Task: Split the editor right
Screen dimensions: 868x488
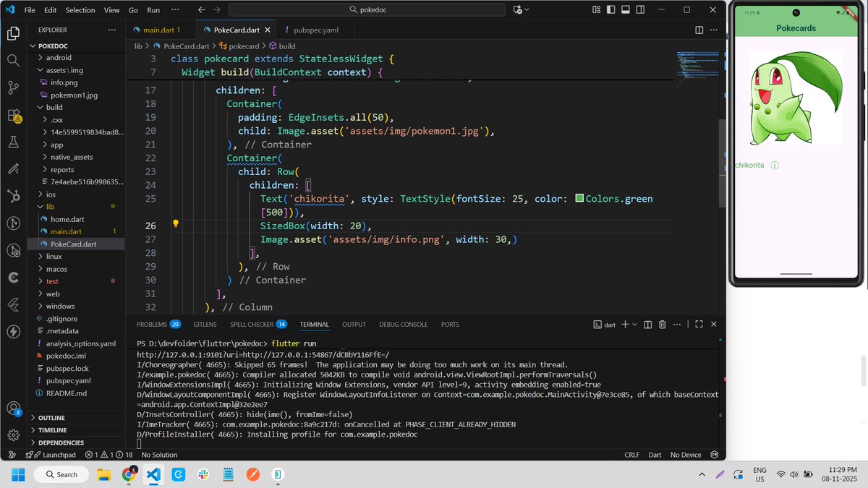Action: [699, 30]
